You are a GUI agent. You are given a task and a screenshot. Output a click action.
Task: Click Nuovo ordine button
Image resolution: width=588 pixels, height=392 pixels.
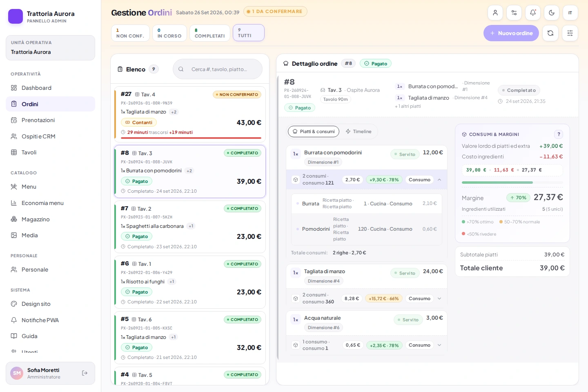pos(511,33)
